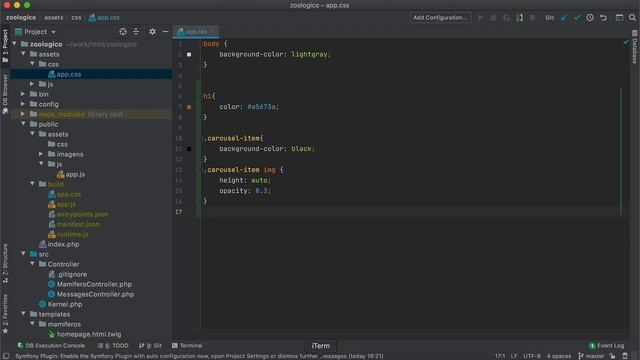Click the locate file crosshair icon in Project panel

(123, 31)
